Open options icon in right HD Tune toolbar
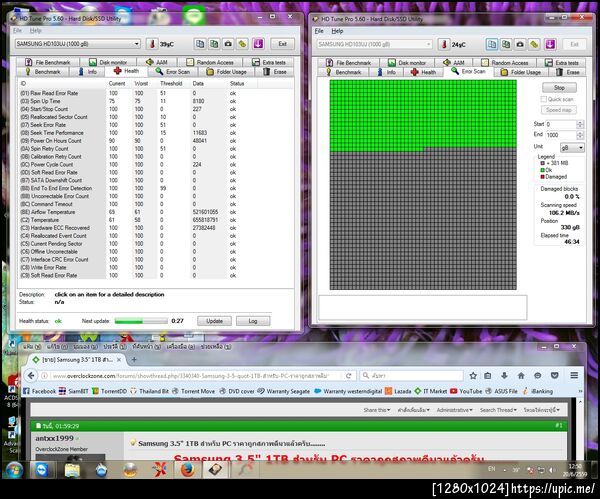 [534, 44]
